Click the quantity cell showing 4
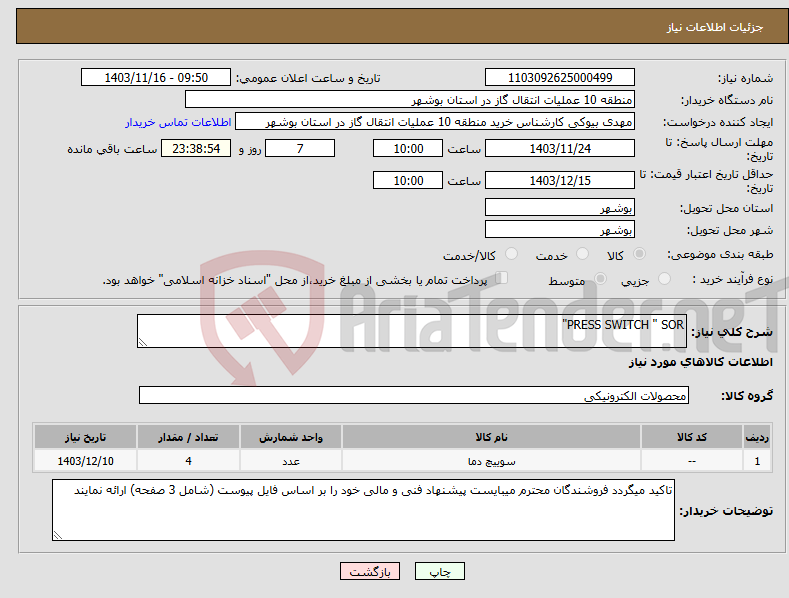The image size is (789, 598). pyautogui.click(x=188, y=461)
